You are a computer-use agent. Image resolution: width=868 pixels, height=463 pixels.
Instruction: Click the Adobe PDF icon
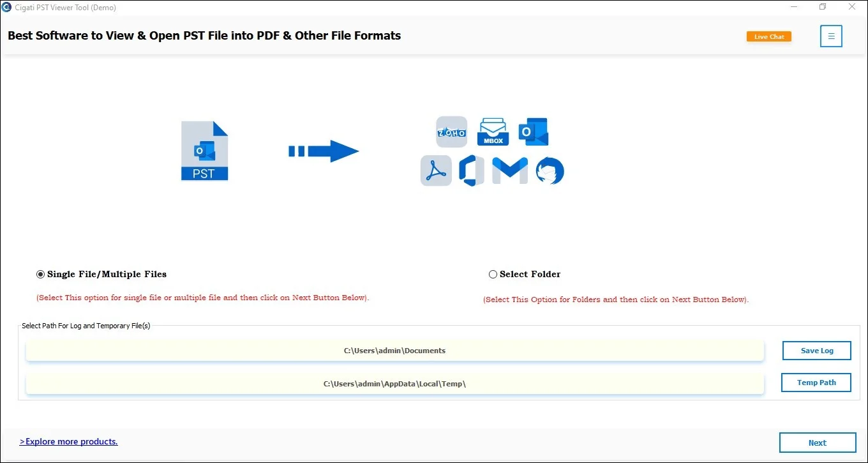[436, 171]
